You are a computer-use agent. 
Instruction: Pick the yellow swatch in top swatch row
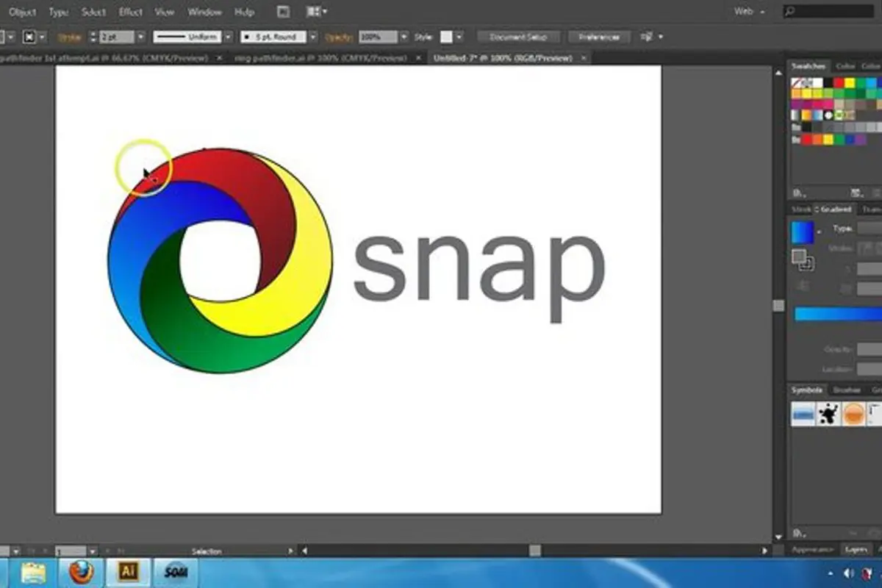(849, 83)
